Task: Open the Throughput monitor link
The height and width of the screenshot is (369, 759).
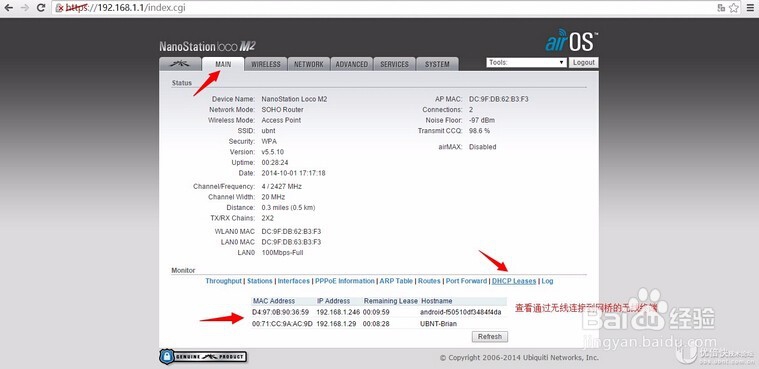Action: [x=223, y=281]
